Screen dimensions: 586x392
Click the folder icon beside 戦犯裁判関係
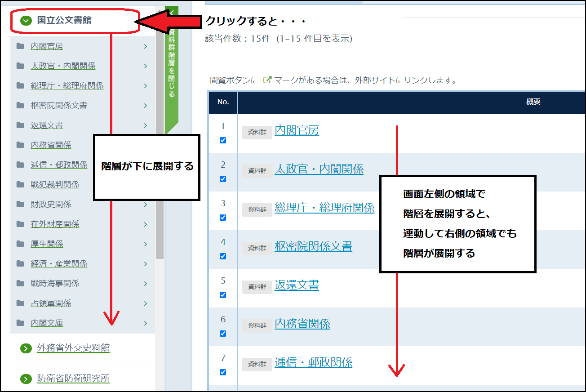(x=20, y=184)
